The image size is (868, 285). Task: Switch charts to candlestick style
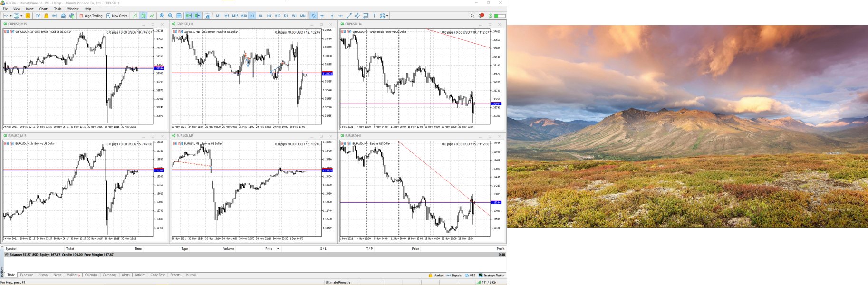(144, 16)
